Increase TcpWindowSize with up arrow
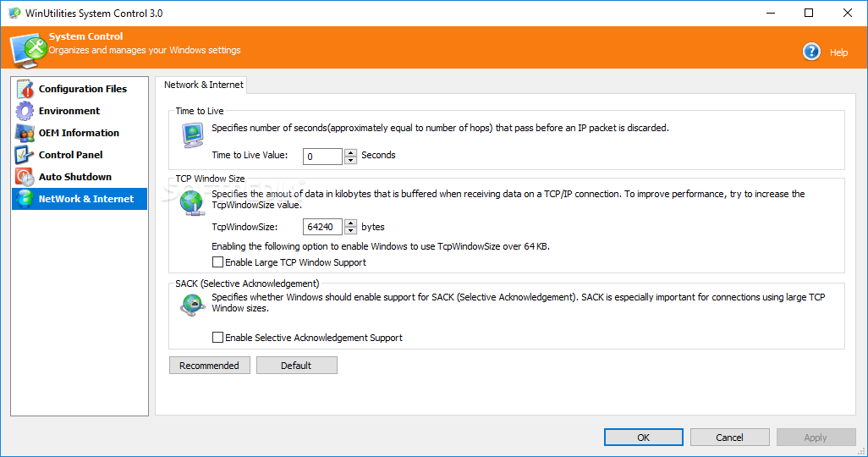The height and width of the screenshot is (457, 868). 350,223
